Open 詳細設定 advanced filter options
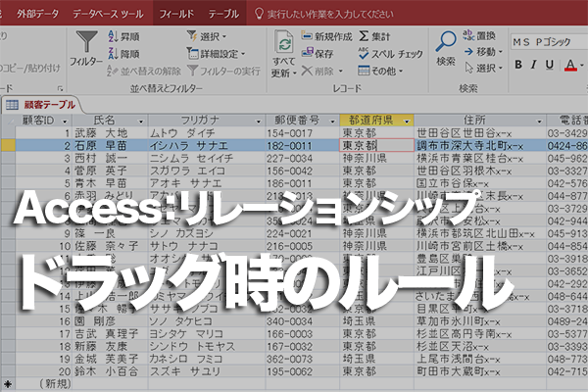 pyautogui.click(x=216, y=54)
